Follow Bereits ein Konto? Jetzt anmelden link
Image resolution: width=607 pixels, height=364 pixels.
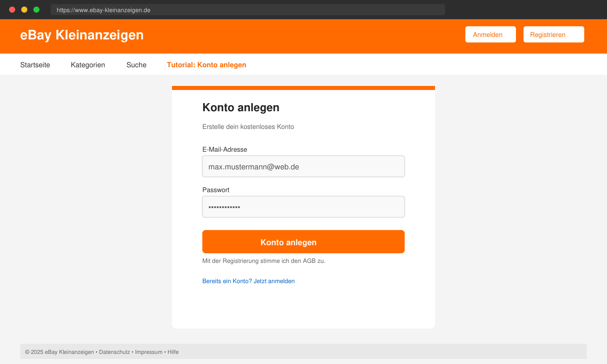tap(248, 281)
